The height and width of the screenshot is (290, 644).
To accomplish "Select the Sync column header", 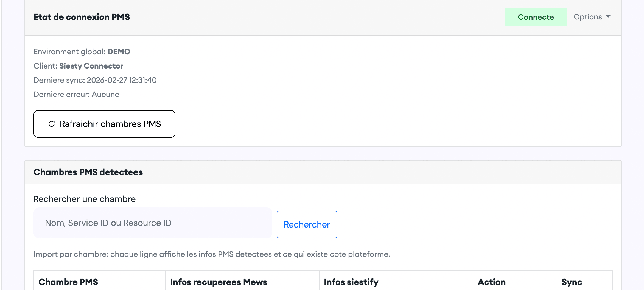I will coord(572,282).
